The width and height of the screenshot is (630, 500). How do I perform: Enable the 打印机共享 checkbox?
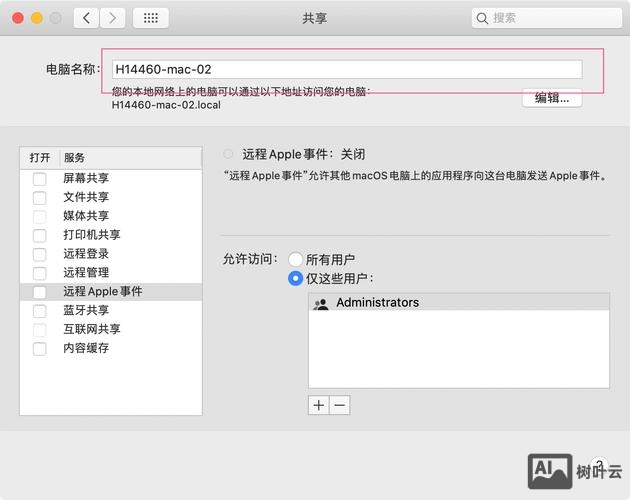click(x=39, y=235)
